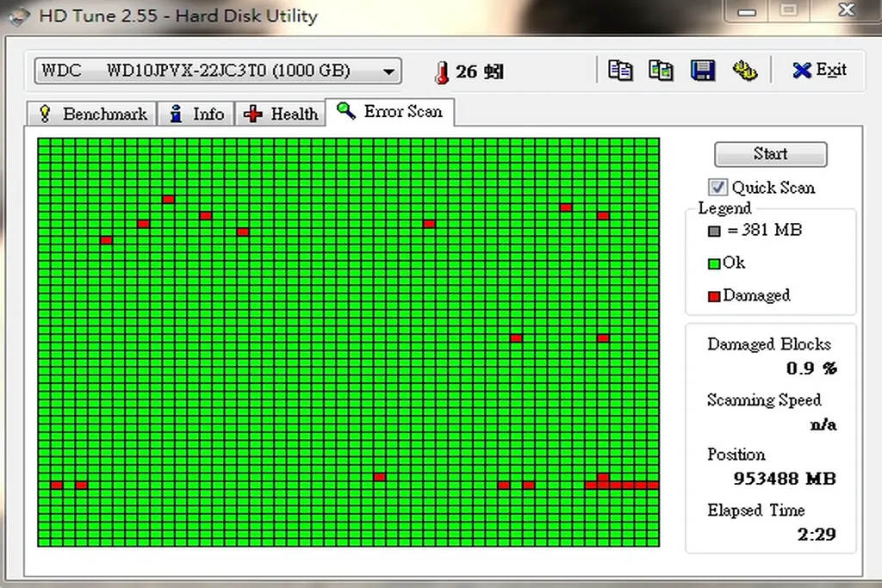Screen dimensions: 882x588
Task: Click the topmost red damaged block in grid
Action: (x=169, y=200)
